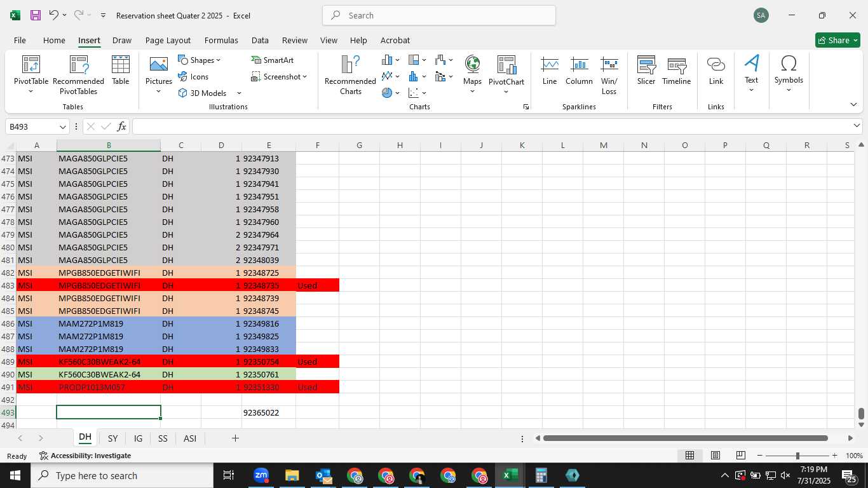Zoom in with the plus button
Screen dimensions: 868x488
pyautogui.click(x=834, y=456)
